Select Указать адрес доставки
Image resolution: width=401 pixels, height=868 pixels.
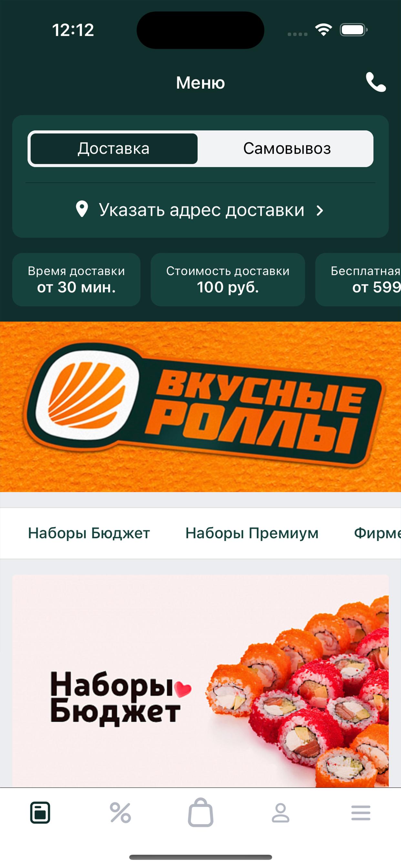pos(201,210)
